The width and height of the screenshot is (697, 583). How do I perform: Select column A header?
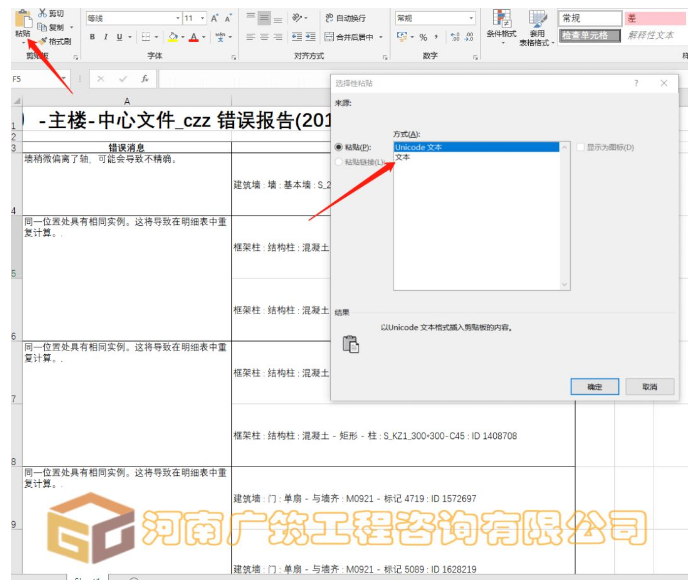pyautogui.click(x=127, y=101)
